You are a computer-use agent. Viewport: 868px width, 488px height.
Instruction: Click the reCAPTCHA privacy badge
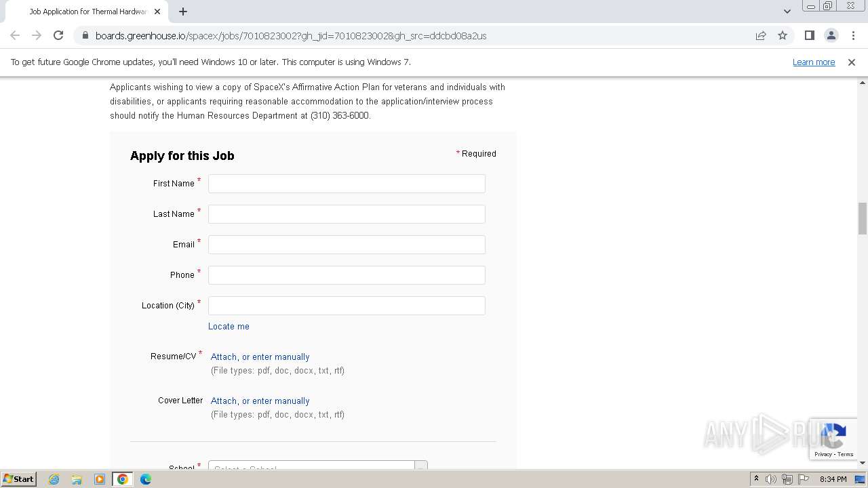[x=834, y=439]
